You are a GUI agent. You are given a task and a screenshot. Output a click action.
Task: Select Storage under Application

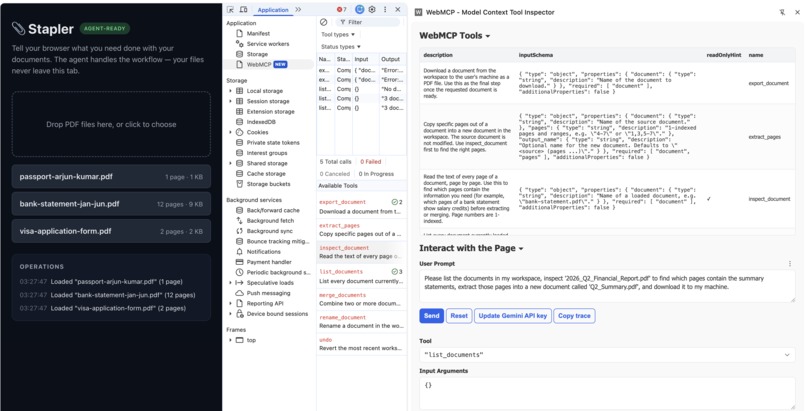click(x=257, y=54)
